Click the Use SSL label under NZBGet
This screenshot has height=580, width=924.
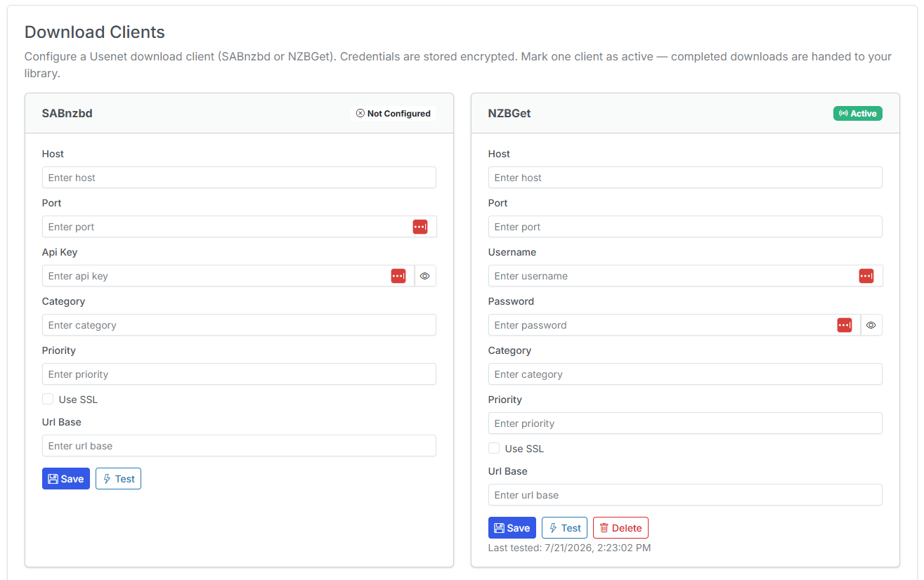pyautogui.click(x=524, y=449)
